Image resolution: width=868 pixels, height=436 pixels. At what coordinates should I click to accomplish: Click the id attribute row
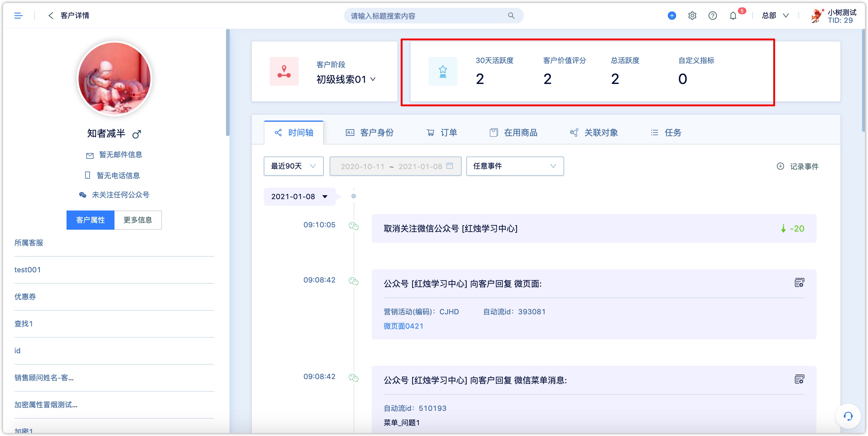pos(114,351)
